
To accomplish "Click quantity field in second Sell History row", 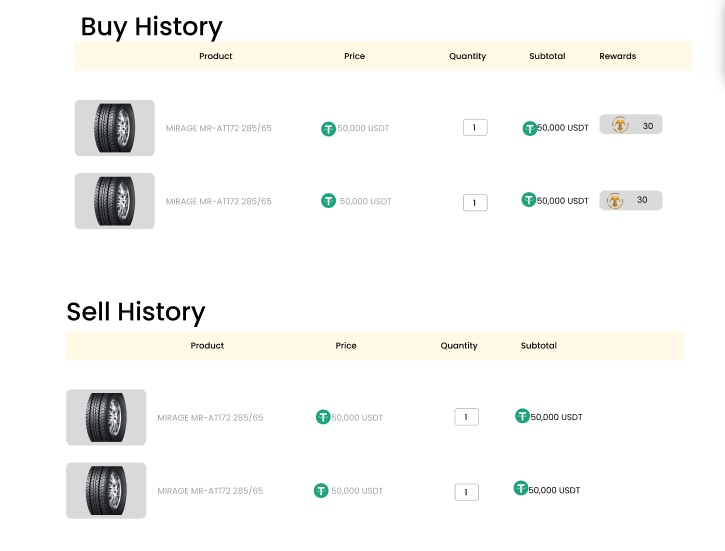I will [467, 492].
